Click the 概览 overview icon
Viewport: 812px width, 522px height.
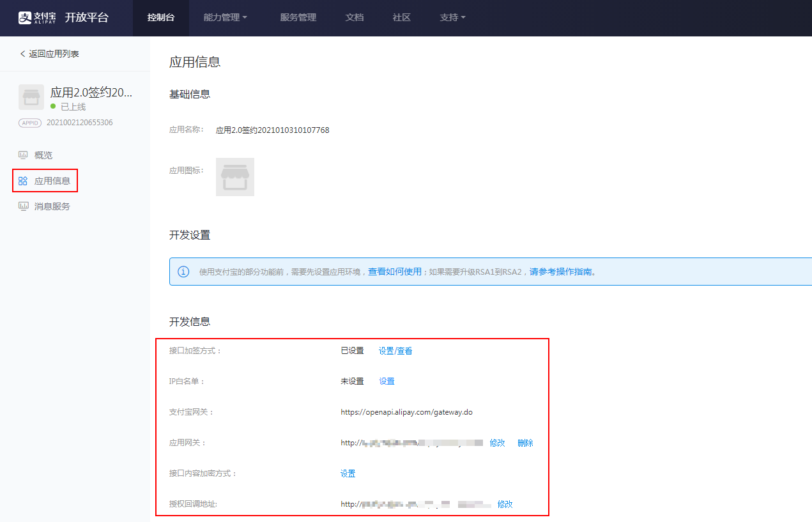coord(23,155)
